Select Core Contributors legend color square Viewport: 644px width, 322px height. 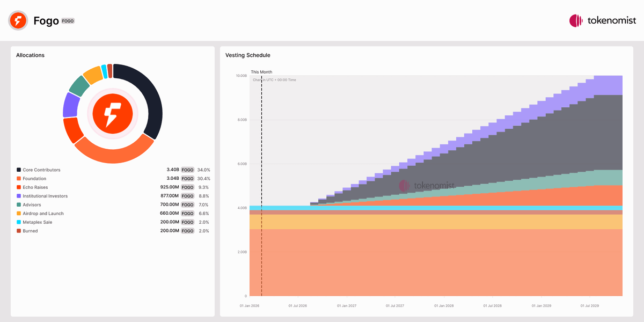tap(19, 170)
